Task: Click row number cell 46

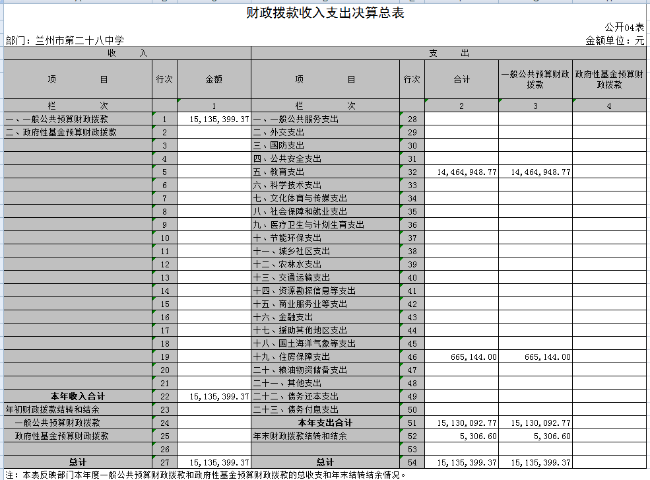Action: tap(412, 356)
